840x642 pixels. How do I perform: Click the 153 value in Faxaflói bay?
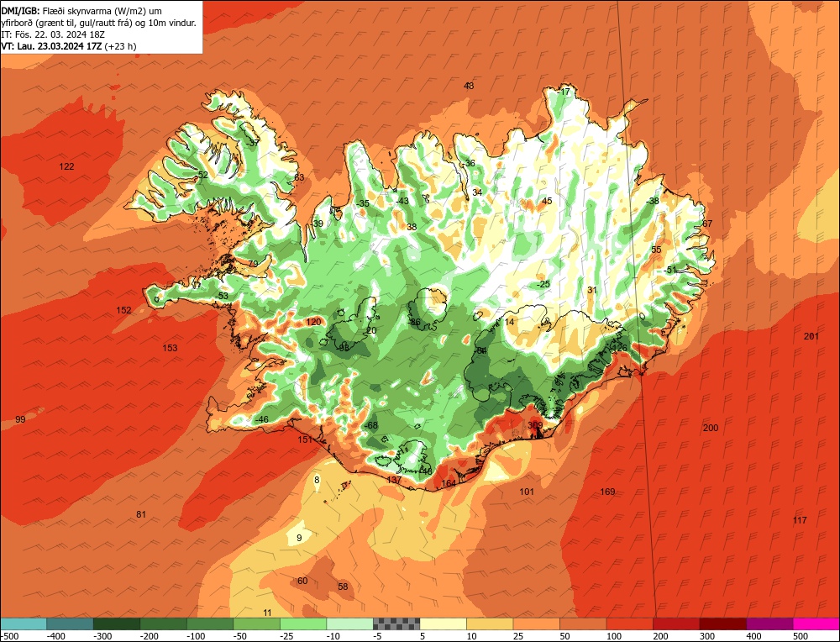[x=170, y=349]
